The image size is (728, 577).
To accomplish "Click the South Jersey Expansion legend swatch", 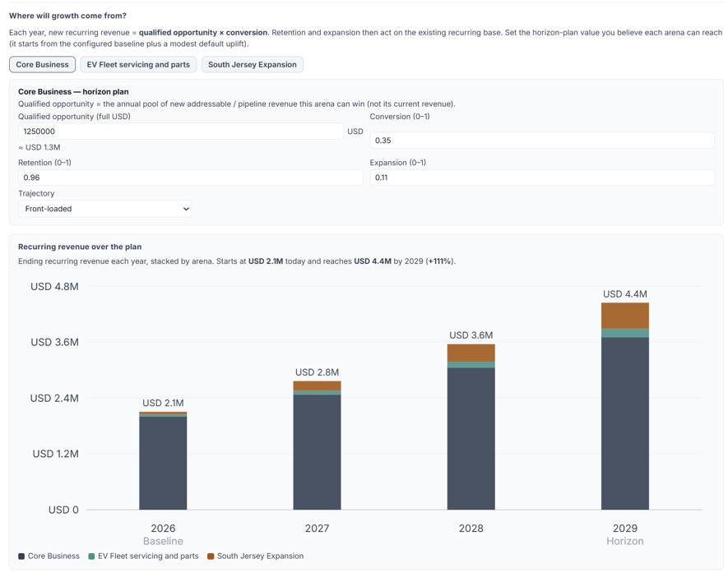I will click(211, 556).
